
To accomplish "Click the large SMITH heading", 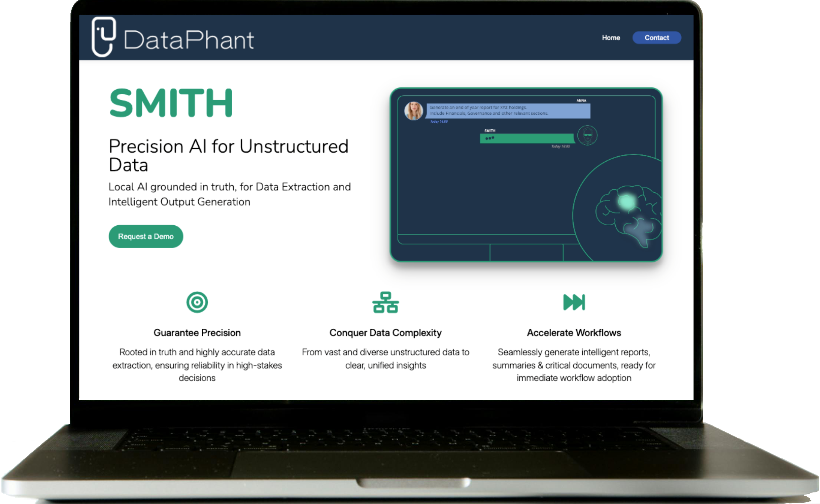I will (171, 103).
